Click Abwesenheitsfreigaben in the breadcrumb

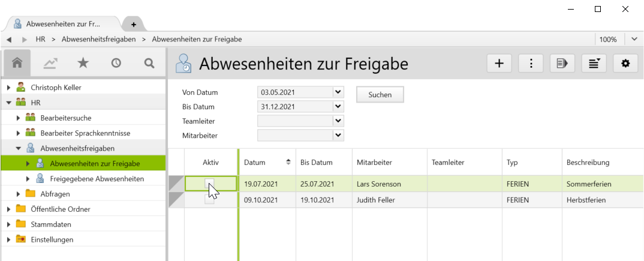click(98, 39)
